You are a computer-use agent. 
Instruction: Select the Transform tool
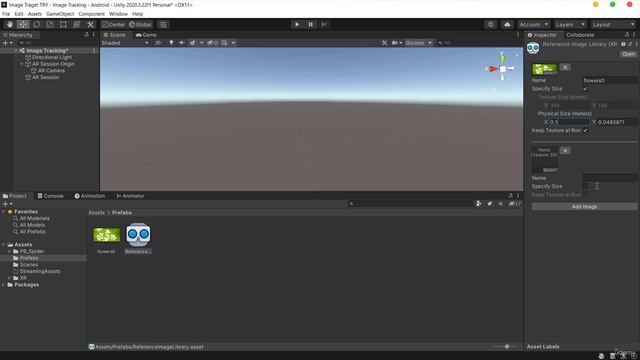coord(76,24)
